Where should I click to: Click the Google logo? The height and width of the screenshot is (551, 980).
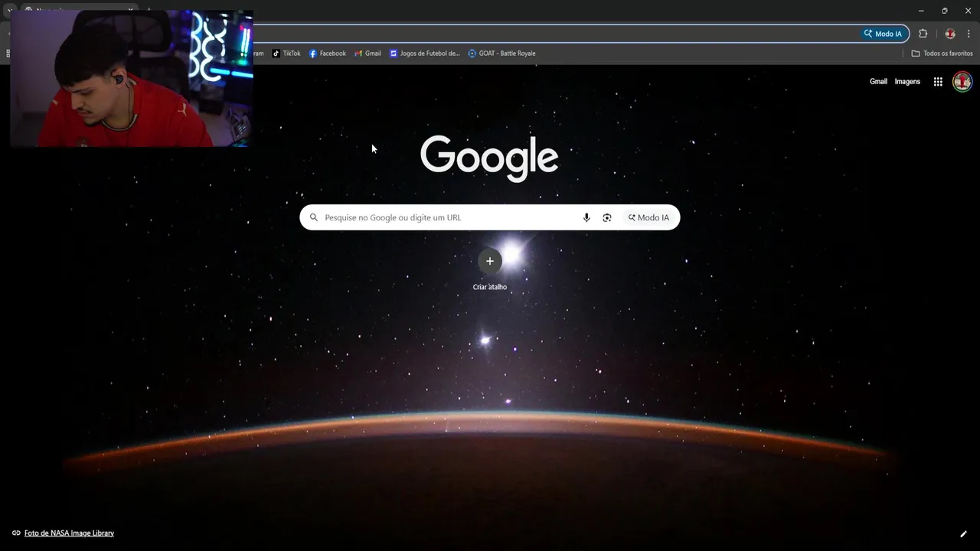coord(489,158)
